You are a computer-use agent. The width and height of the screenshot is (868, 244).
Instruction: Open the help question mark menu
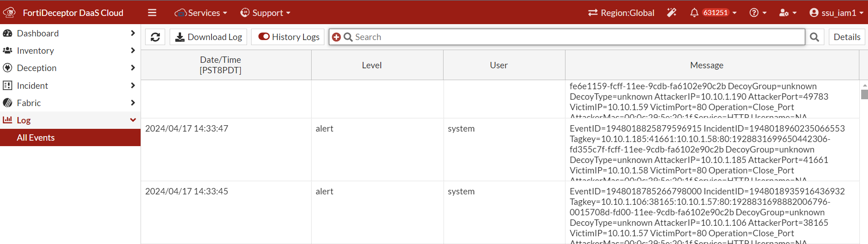757,13
